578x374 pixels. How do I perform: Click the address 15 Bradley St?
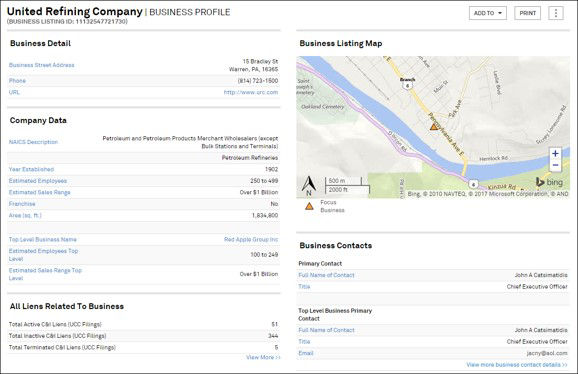(x=260, y=61)
